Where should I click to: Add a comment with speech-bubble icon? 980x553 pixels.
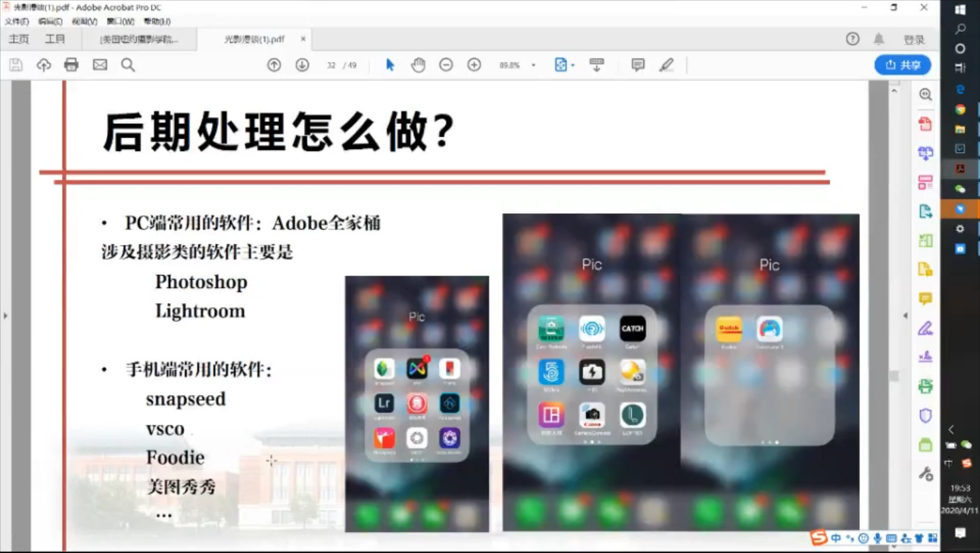click(638, 65)
